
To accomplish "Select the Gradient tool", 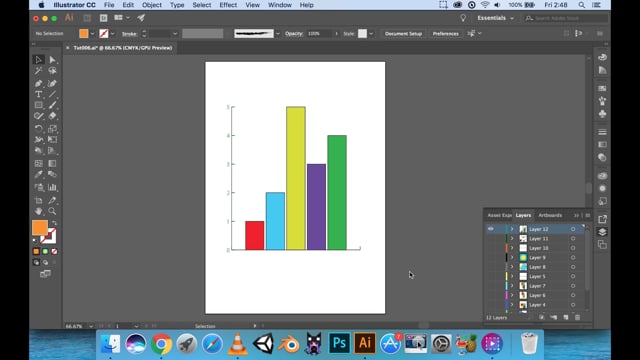I will pos(52,163).
